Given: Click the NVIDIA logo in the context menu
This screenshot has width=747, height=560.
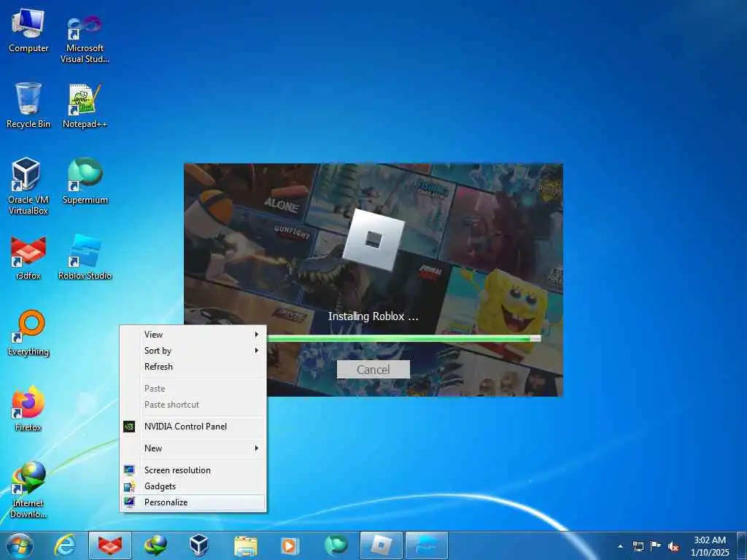Looking at the screenshot, I should [x=129, y=426].
